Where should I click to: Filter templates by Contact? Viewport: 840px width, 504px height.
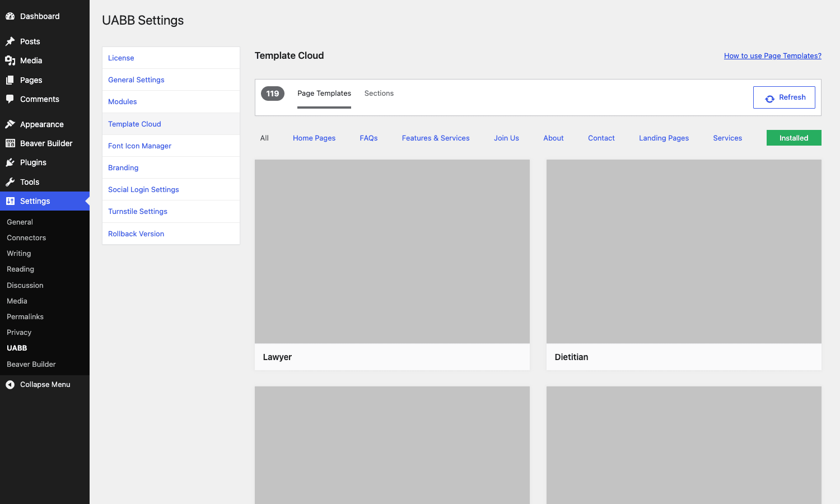[601, 138]
